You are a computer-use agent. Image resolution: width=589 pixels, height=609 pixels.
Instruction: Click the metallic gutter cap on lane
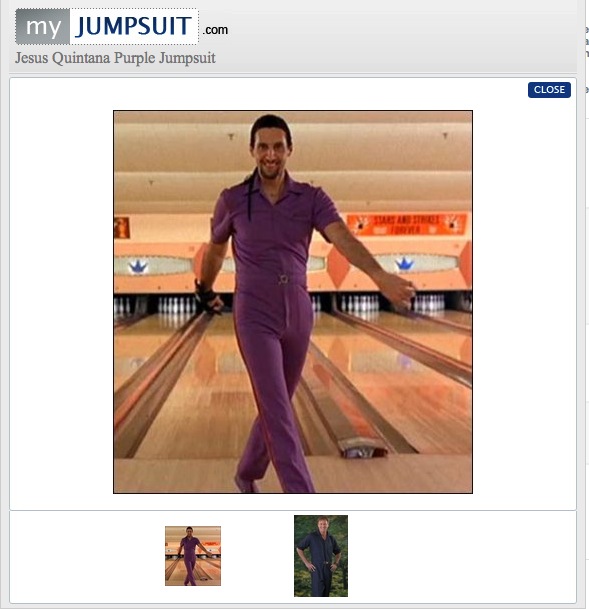pyautogui.click(x=362, y=447)
